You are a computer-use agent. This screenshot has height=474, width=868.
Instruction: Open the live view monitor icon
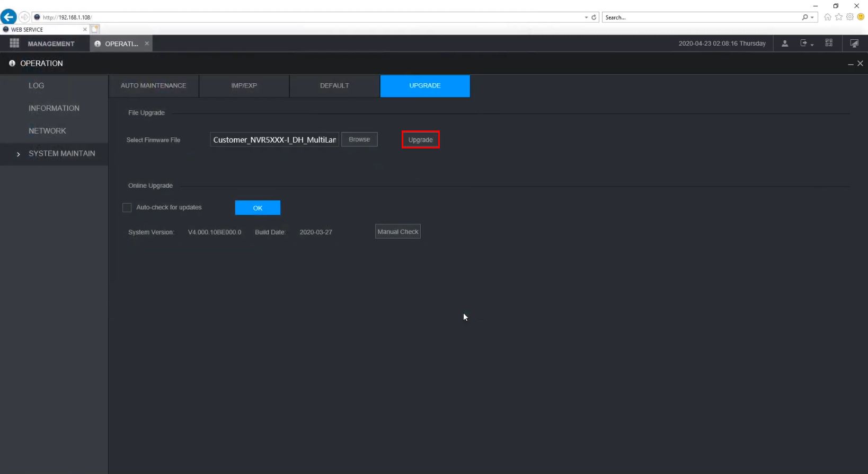[854, 43]
